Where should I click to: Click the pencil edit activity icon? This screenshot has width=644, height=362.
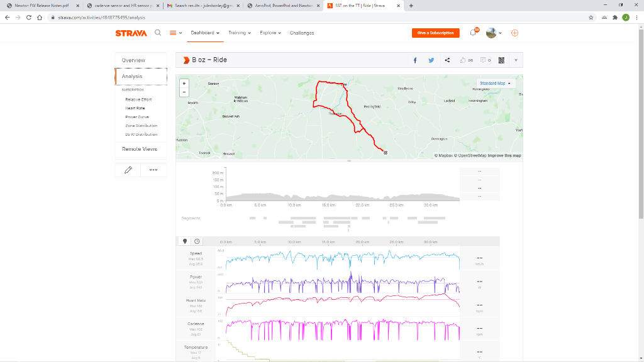(128, 170)
